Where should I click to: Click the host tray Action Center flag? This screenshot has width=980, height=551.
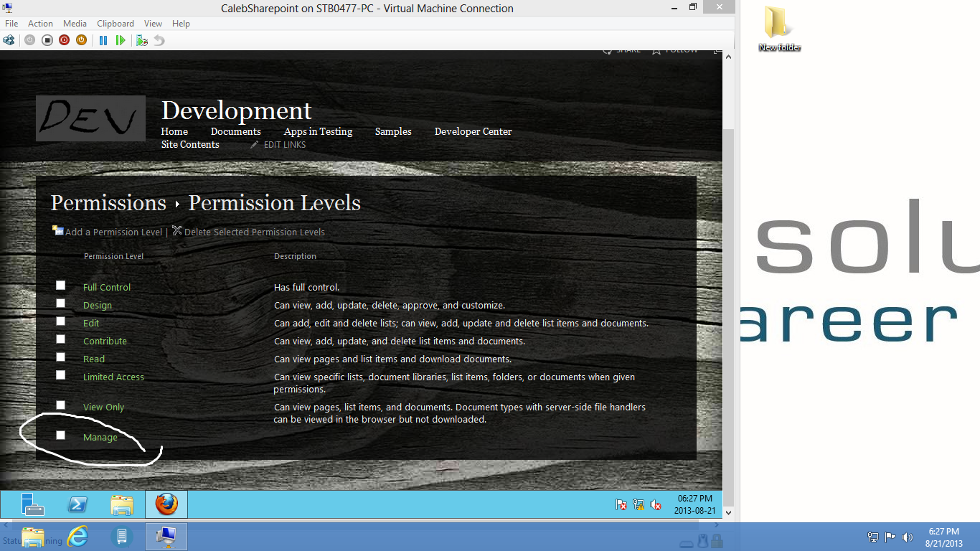click(890, 537)
